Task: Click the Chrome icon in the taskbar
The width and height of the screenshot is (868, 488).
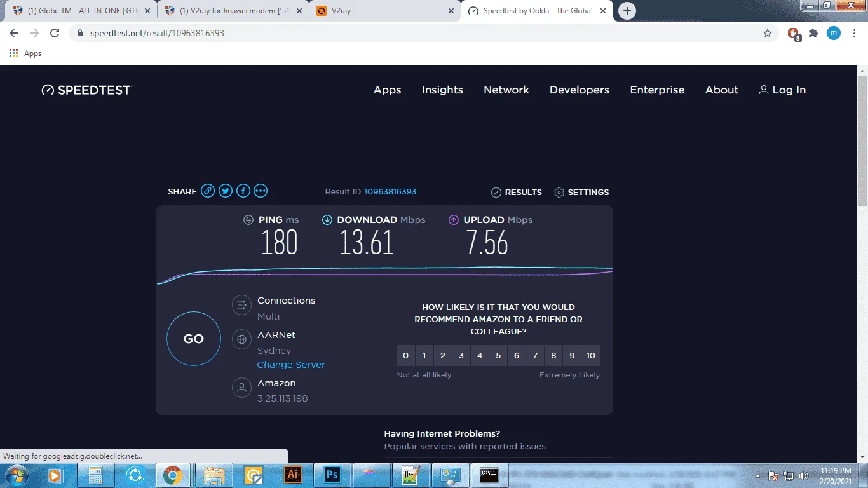Action: point(172,475)
